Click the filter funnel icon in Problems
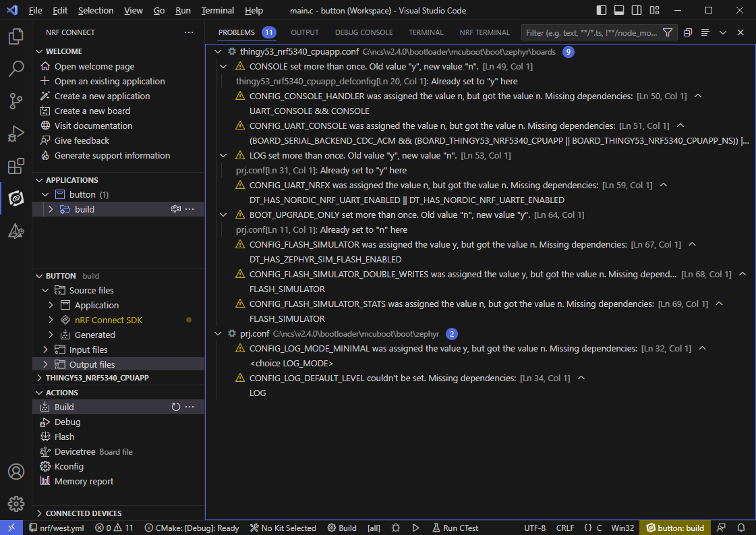The height and width of the screenshot is (535, 756). click(668, 32)
